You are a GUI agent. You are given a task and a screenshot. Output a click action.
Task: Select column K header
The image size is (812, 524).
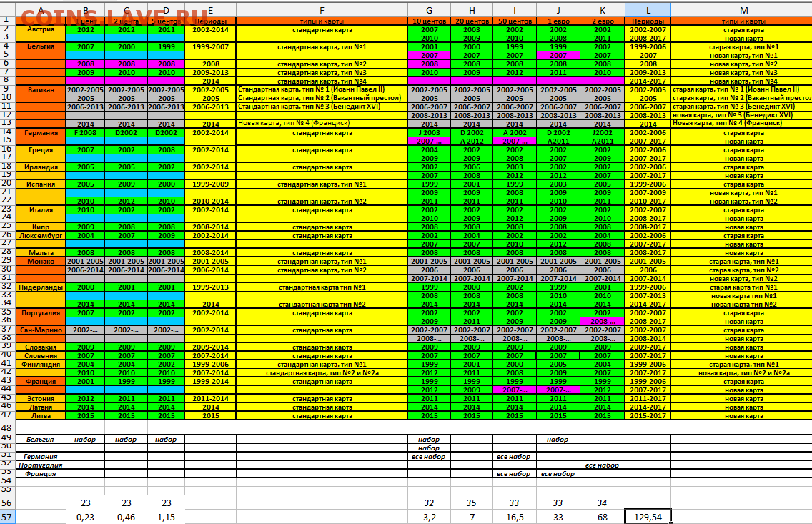coord(603,10)
